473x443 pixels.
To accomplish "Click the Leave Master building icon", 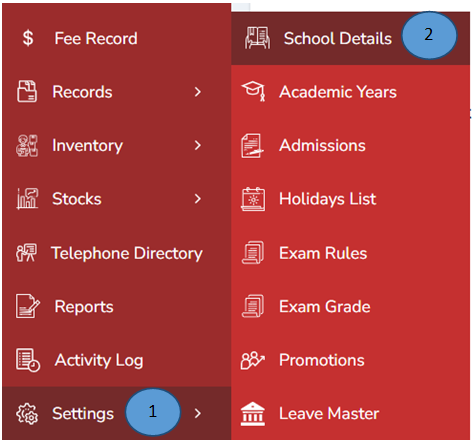I will point(253,414).
